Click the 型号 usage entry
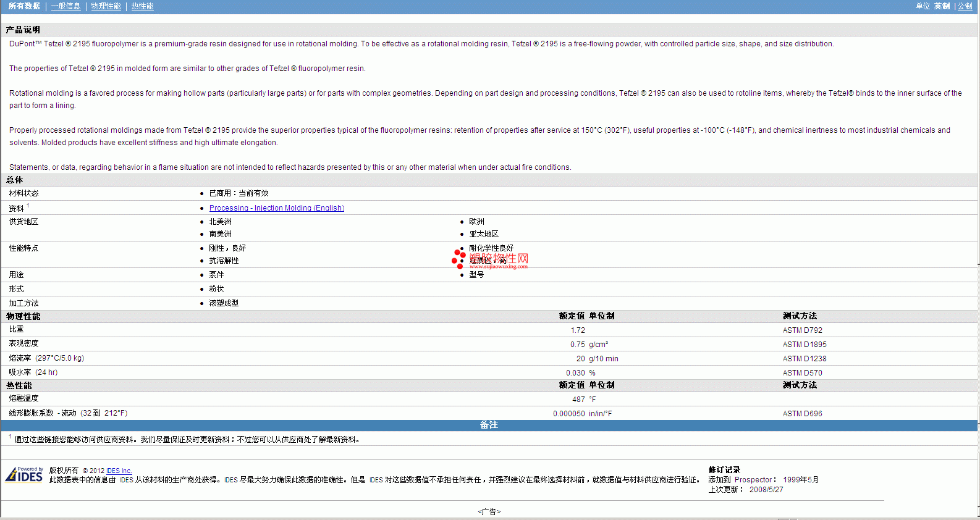The width and height of the screenshot is (980, 520). pyautogui.click(x=476, y=275)
